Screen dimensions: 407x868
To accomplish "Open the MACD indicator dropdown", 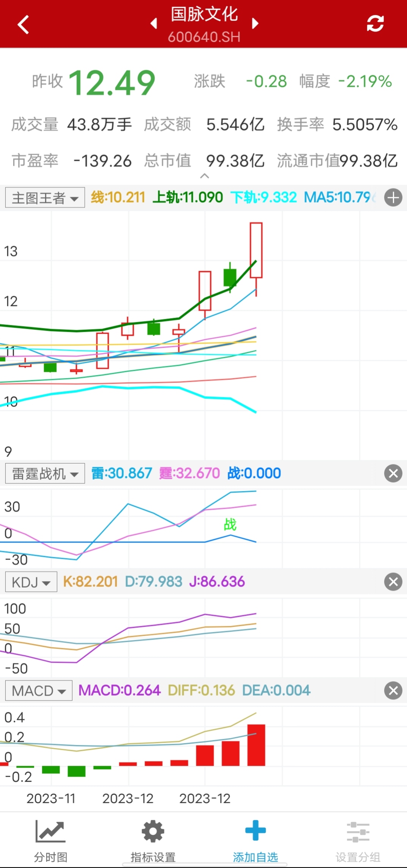I will [x=39, y=690].
